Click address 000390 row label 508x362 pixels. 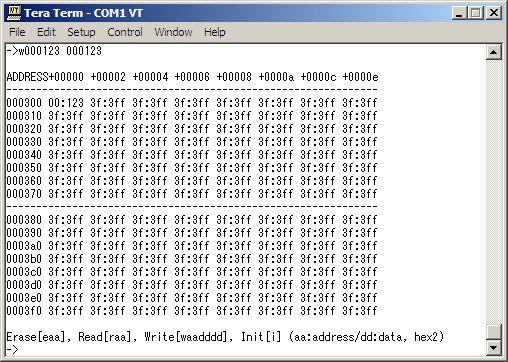tap(24, 233)
